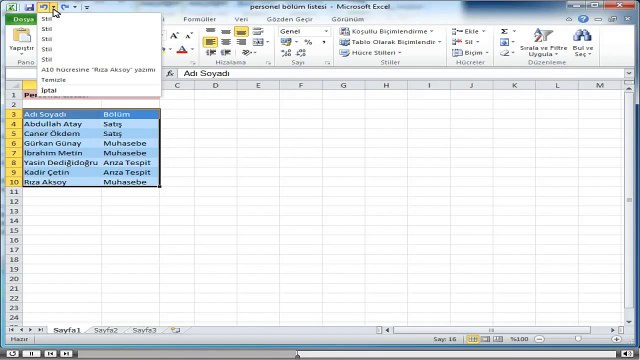Viewport: 640px width, 360px height.
Task: Save the workbook with the floppy icon
Action: tap(29, 7)
